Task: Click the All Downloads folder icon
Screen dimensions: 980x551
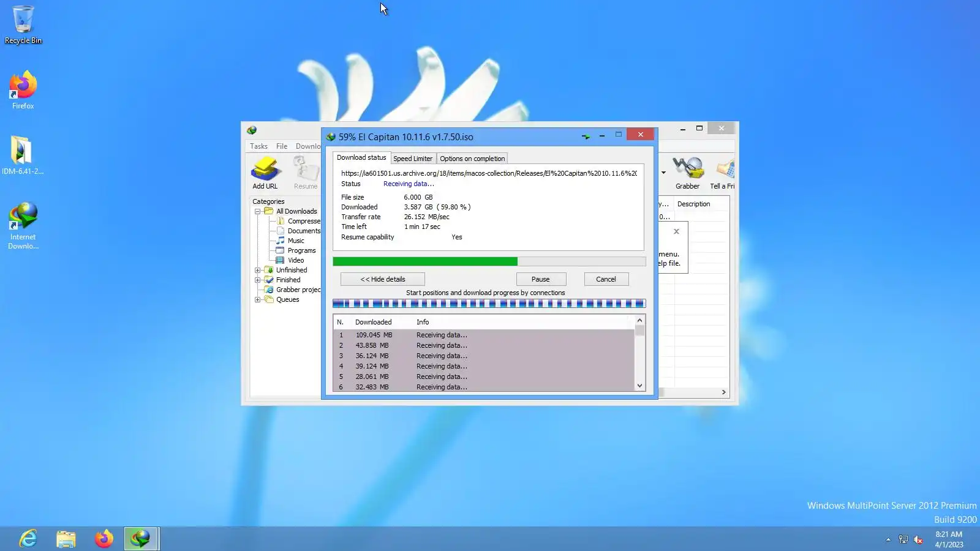Action: click(x=268, y=211)
